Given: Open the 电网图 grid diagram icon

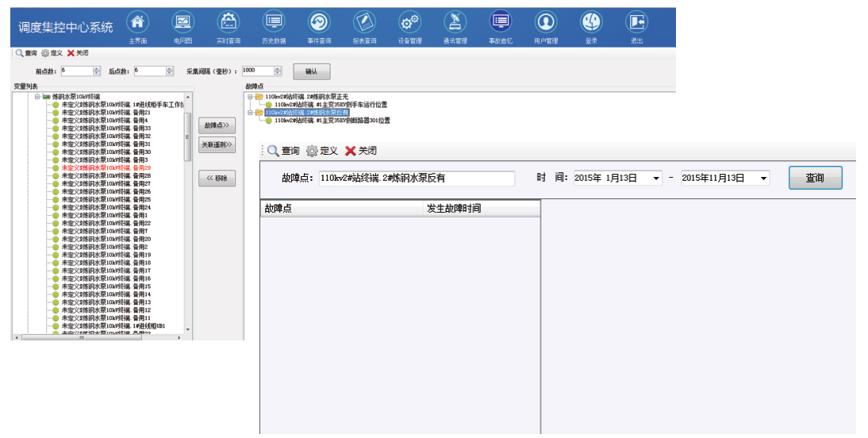Looking at the screenshot, I should pos(182,22).
